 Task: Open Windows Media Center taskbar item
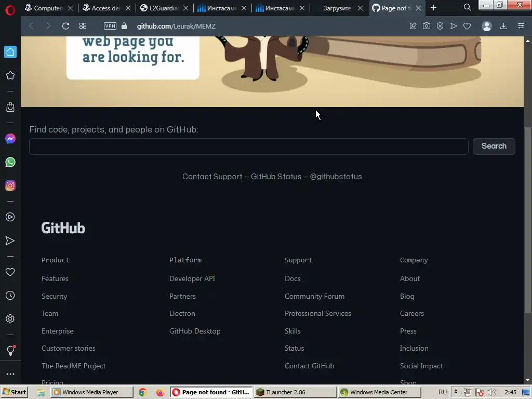point(380,392)
